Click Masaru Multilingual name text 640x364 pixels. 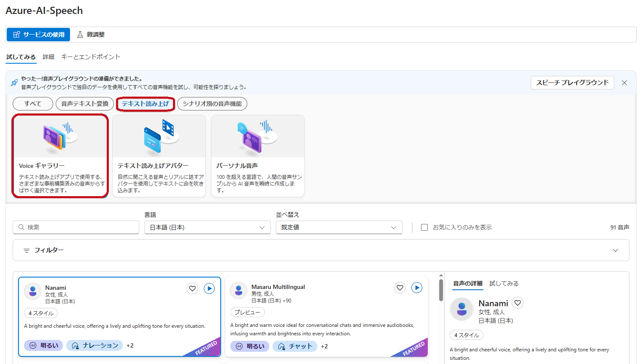[x=278, y=287]
